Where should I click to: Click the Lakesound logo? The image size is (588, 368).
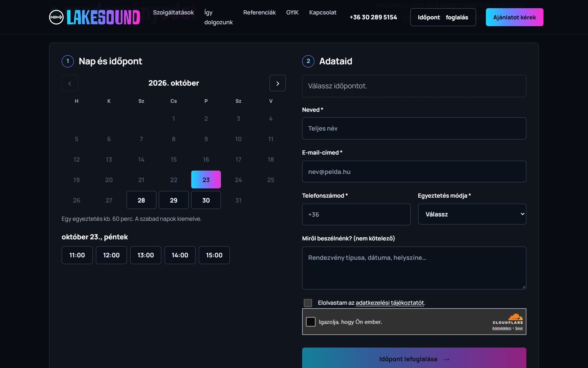click(94, 17)
